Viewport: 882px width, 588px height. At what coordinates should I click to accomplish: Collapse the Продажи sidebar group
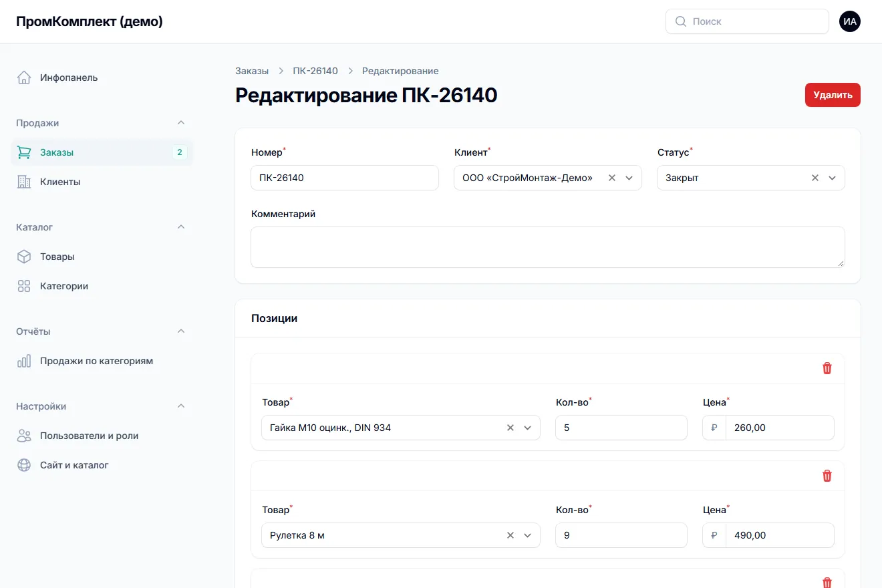coord(180,123)
